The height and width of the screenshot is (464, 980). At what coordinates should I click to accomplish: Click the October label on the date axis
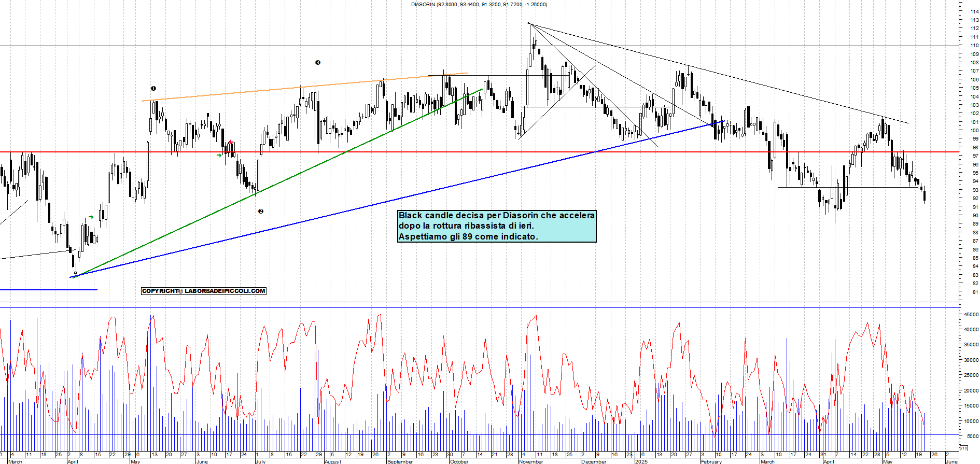pos(459,461)
